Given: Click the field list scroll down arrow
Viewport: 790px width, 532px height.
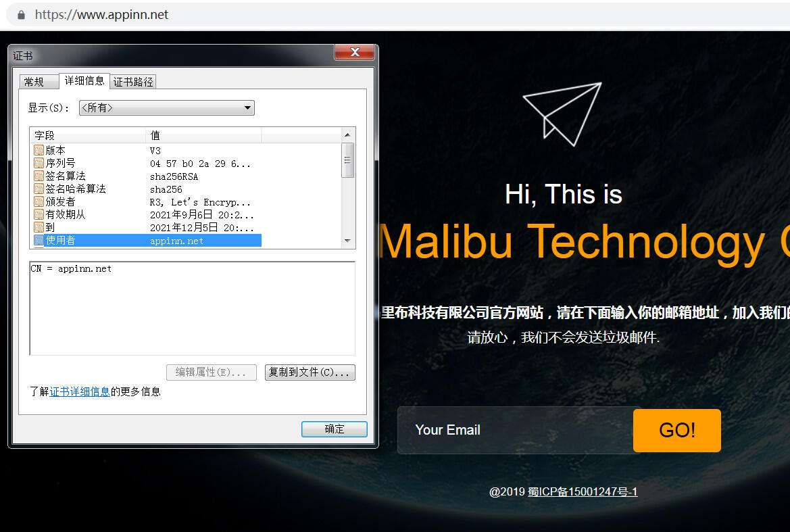Looking at the screenshot, I should tap(347, 241).
